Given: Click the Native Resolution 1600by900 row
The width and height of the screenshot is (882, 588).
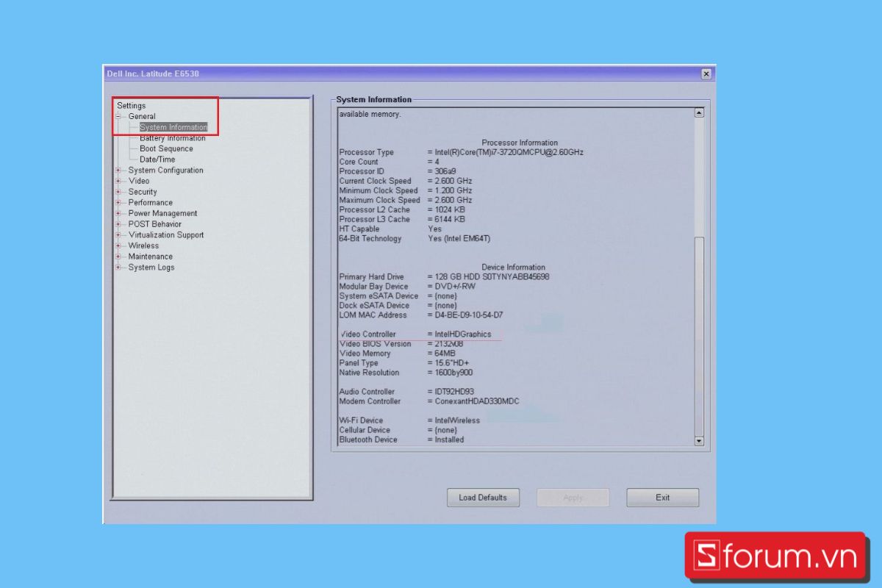Looking at the screenshot, I should coord(406,373).
